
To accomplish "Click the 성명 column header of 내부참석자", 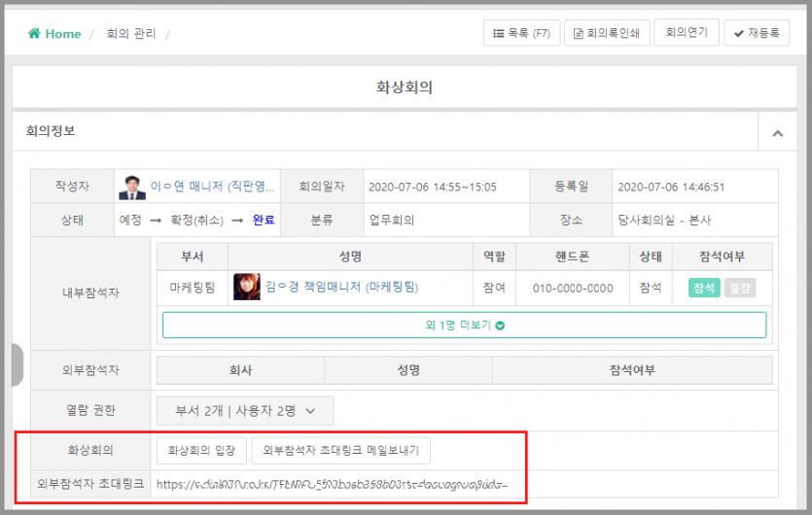I will (x=351, y=257).
